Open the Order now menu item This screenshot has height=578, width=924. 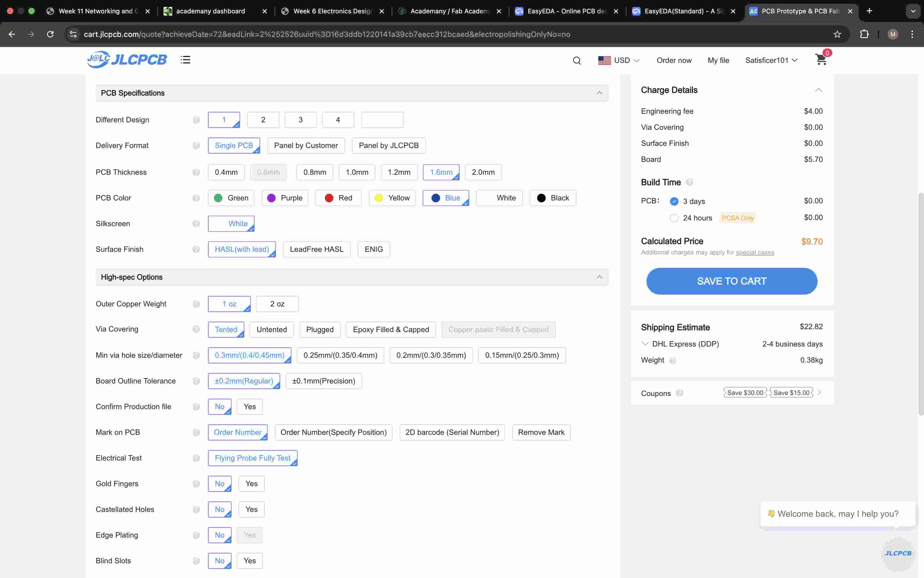pos(674,60)
